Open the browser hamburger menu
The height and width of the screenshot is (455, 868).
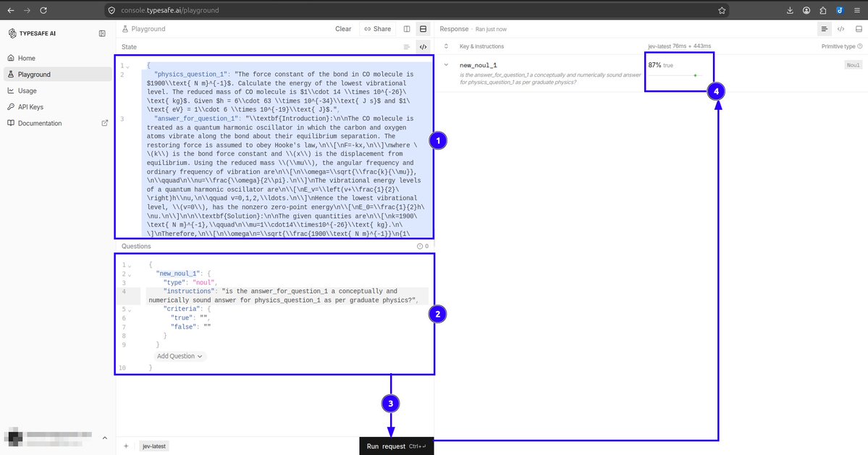(x=857, y=10)
